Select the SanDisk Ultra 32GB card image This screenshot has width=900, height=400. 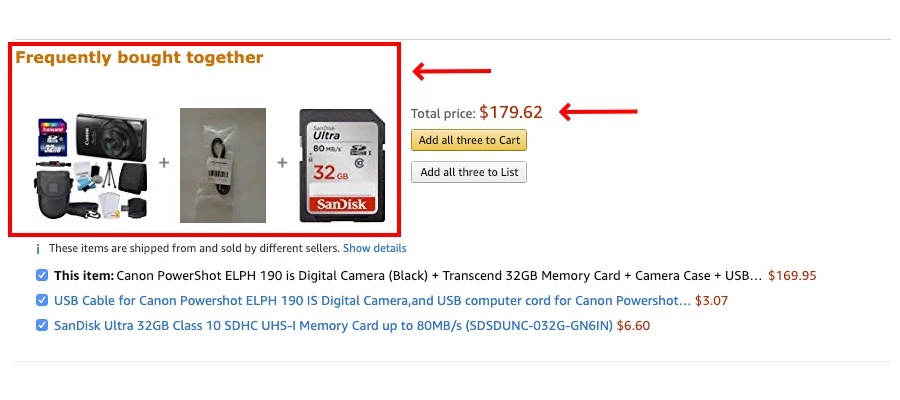point(340,165)
